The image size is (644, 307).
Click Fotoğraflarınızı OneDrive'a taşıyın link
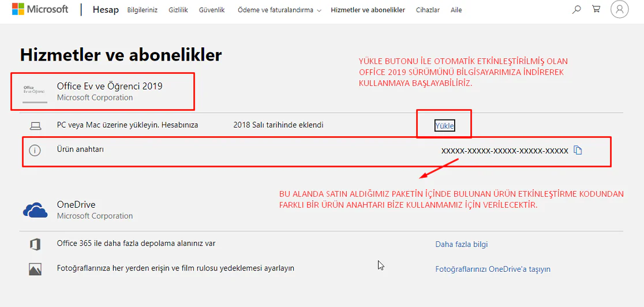point(493,269)
